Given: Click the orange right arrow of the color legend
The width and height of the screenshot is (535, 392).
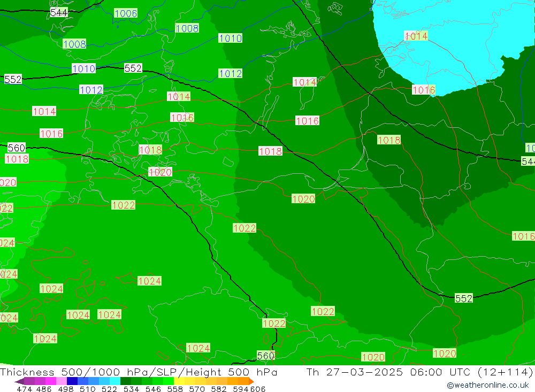Looking at the screenshot, I should point(250,381).
